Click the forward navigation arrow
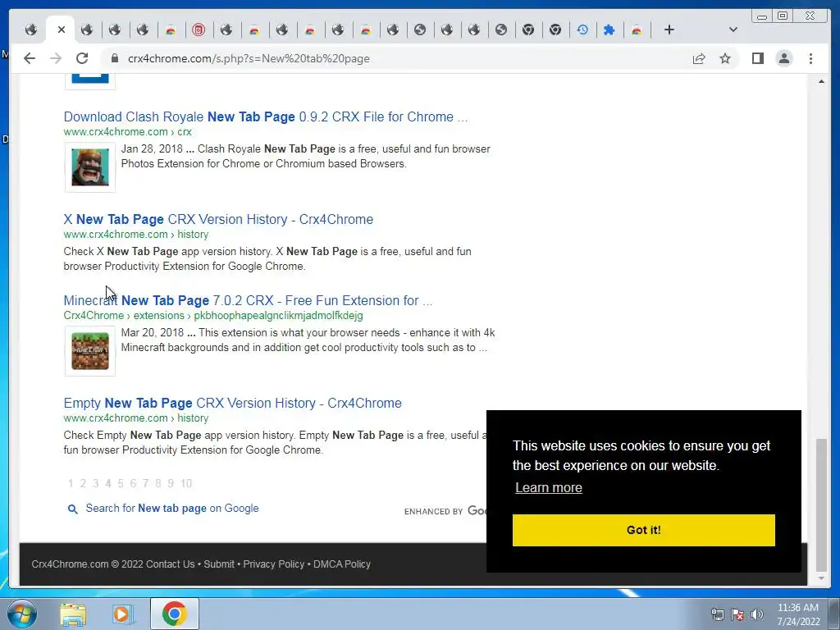The height and width of the screenshot is (630, 840). 56,58
